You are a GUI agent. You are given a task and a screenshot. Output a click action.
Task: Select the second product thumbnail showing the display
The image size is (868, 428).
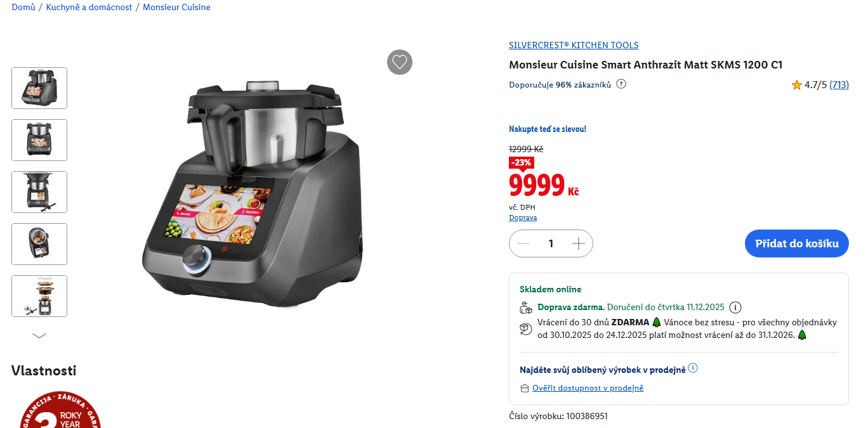click(x=39, y=140)
